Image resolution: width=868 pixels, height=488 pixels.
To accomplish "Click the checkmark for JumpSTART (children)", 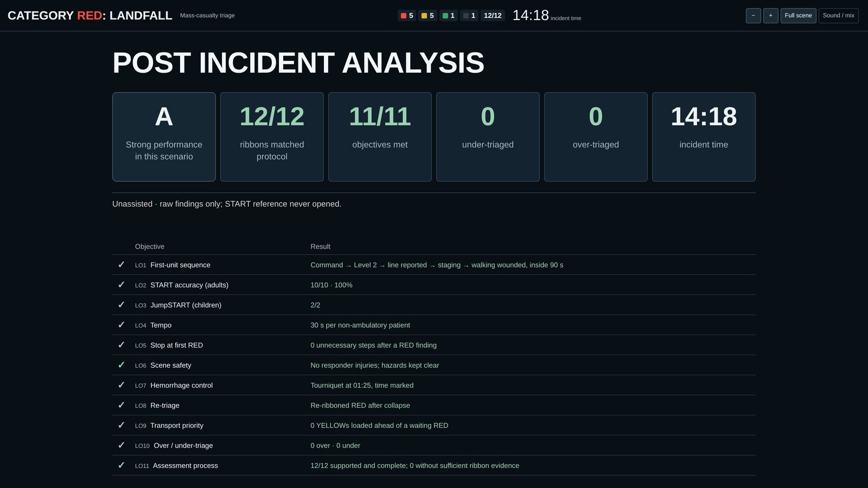I will [x=121, y=305].
